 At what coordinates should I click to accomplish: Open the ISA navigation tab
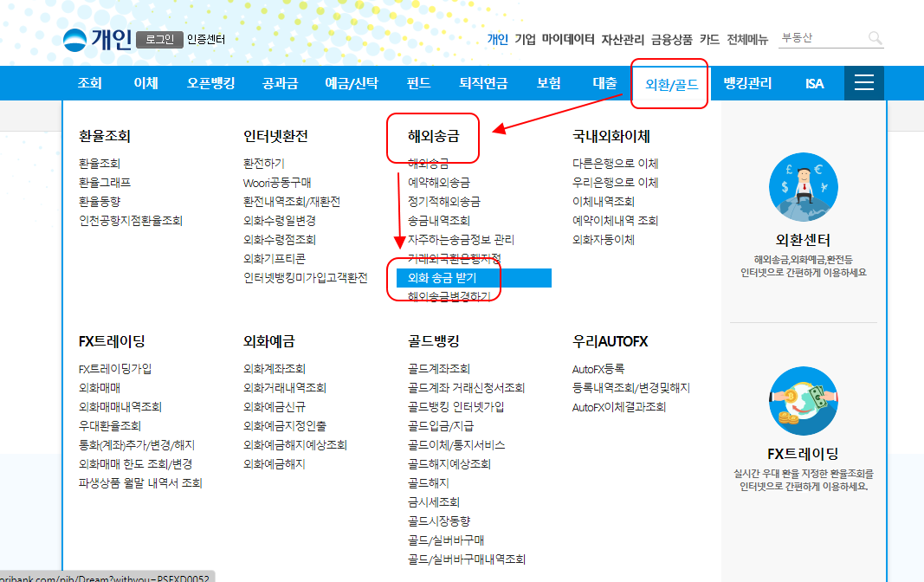coord(814,84)
